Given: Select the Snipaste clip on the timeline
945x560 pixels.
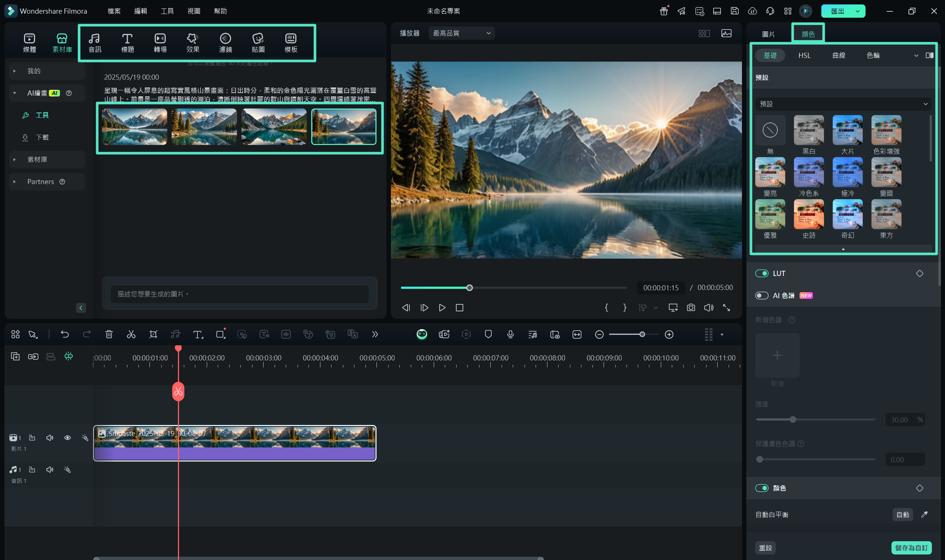Looking at the screenshot, I should click(234, 443).
